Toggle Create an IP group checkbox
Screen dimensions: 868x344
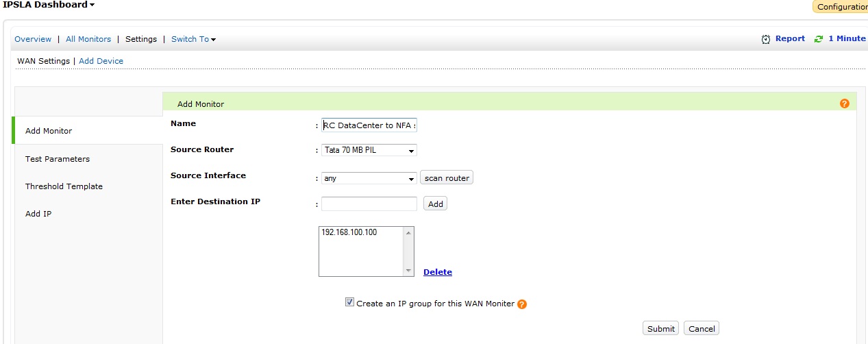(x=350, y=302)
